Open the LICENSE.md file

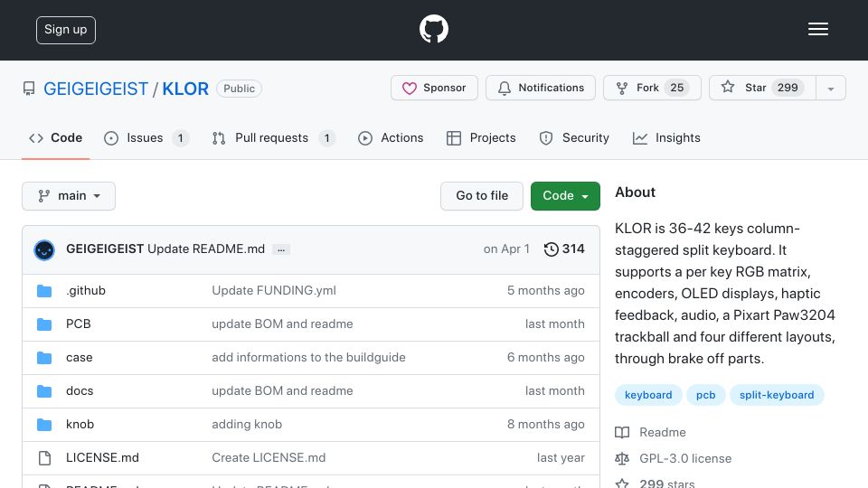point(102,457)
